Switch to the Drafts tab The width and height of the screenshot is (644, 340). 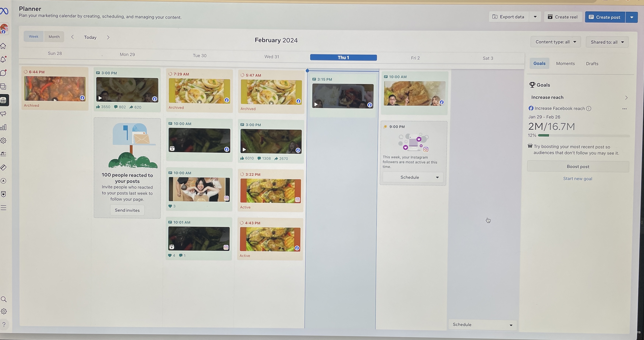592,64
